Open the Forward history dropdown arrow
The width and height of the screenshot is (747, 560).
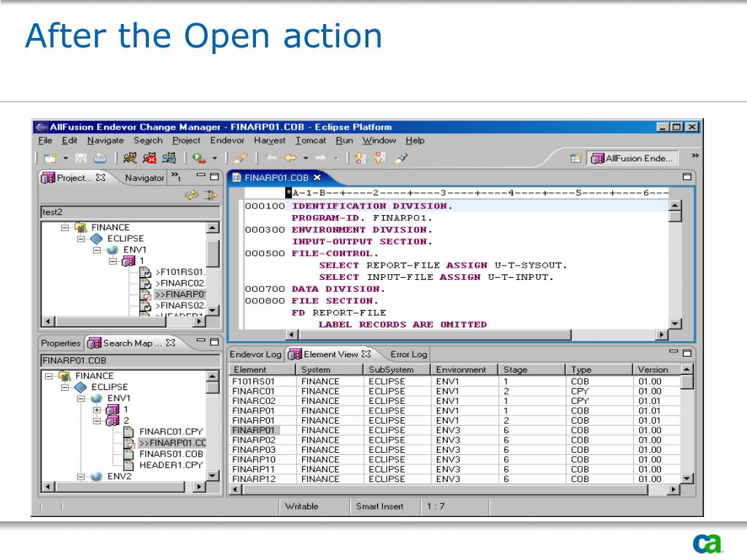point(336,158)
